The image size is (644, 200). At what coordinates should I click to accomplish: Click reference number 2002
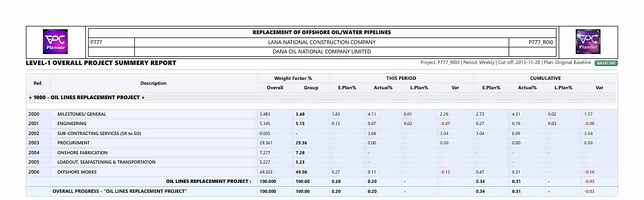pos(34,133)
